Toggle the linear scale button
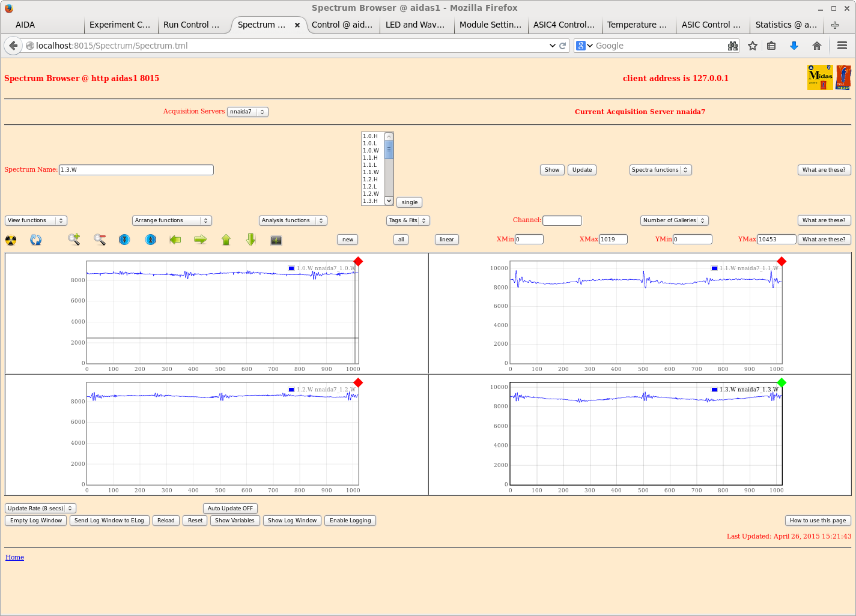856x616 pixels. (x=447, y=240)
